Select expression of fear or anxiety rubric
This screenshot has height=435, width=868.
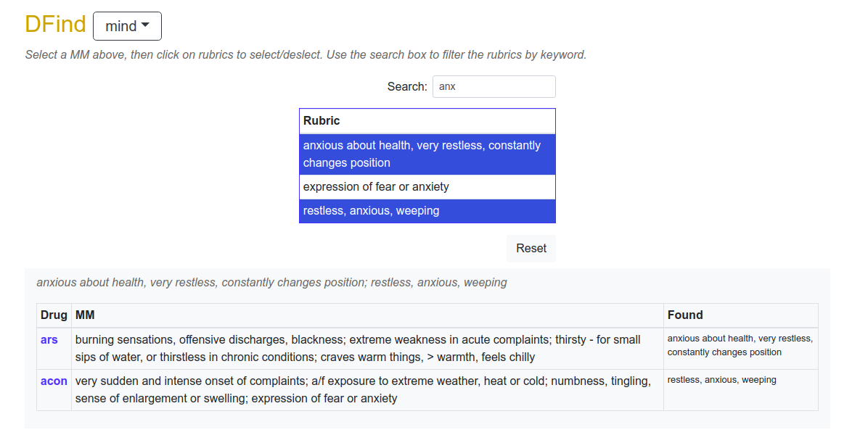coord(427,187)
